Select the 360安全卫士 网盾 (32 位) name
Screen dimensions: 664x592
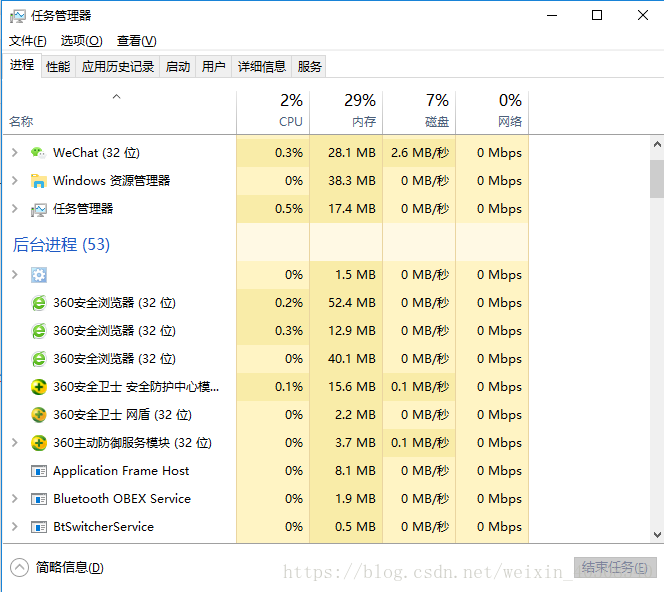tap(122, 415)
